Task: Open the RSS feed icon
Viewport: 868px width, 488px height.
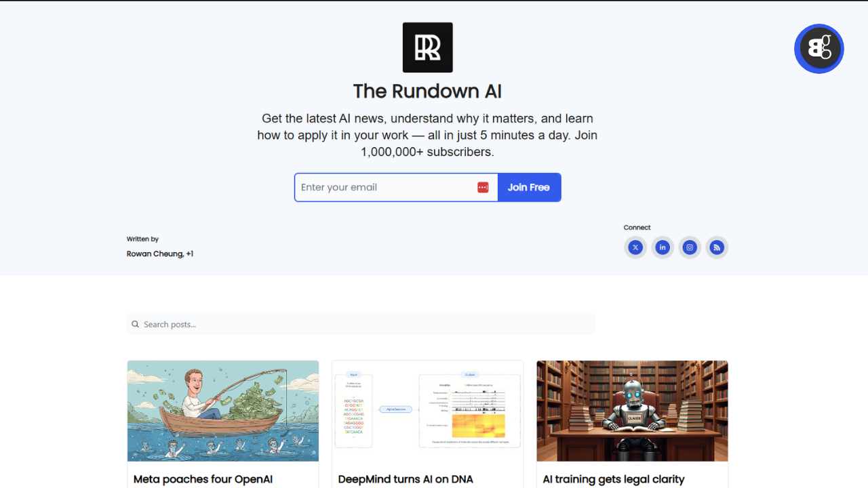Action: 717,247
